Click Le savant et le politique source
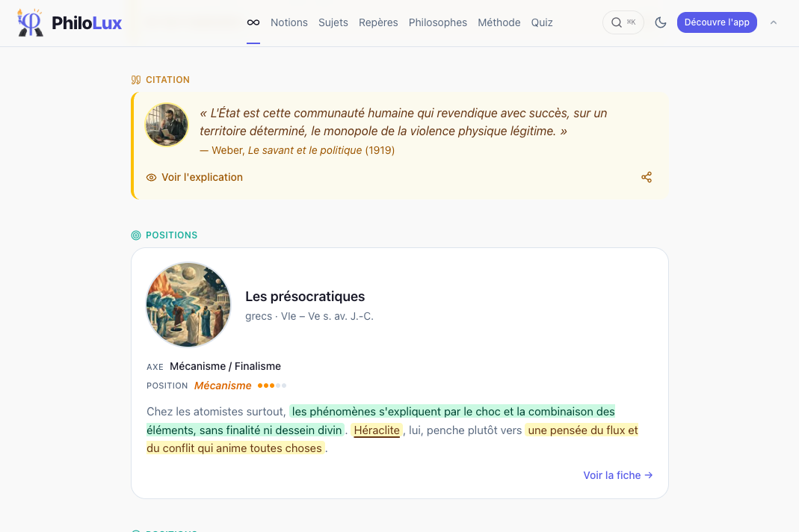 [x=305, y=150]
